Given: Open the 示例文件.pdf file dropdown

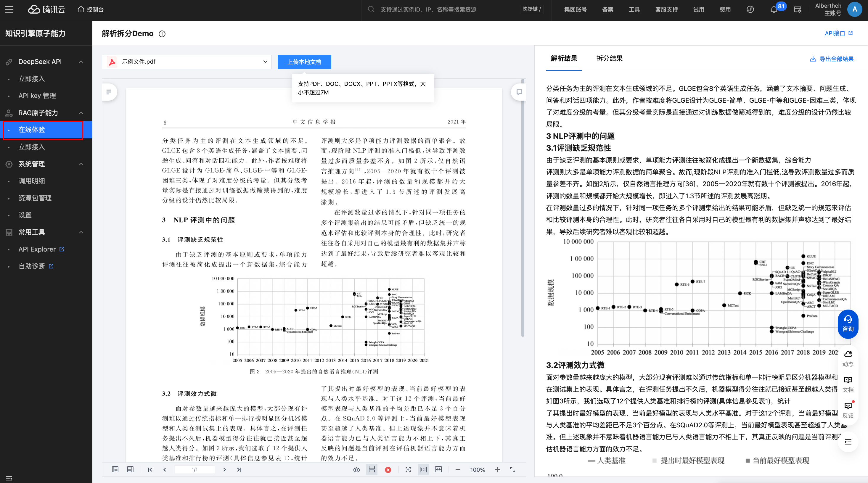Looking at the screenshot, I should pyautogui.click(x=186, y=62).
